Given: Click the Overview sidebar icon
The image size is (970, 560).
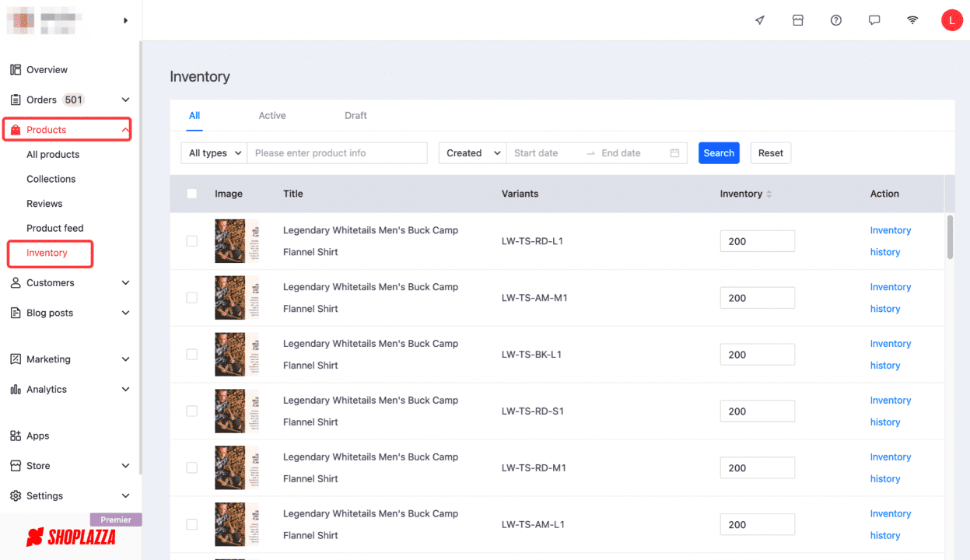Looking at the screenshot, I should [16, 70].
